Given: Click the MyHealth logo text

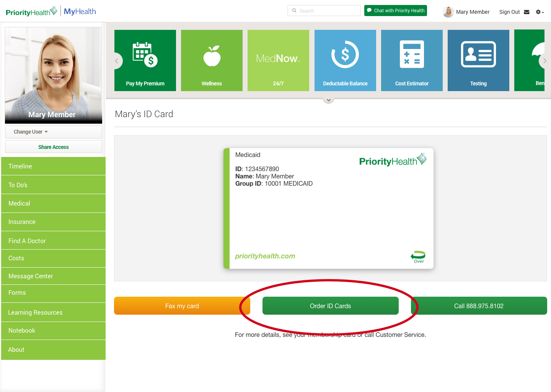Looking at the screenshot, I should (80, 11).
